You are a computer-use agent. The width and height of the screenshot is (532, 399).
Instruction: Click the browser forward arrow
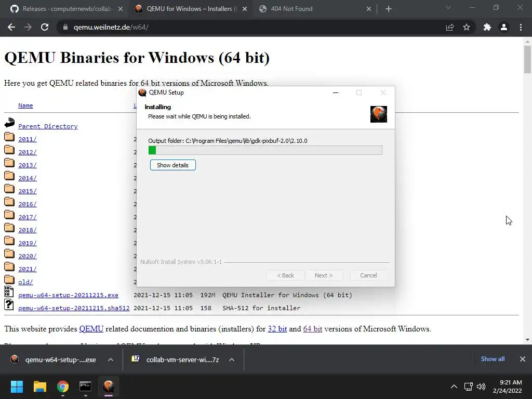(28, 27)
